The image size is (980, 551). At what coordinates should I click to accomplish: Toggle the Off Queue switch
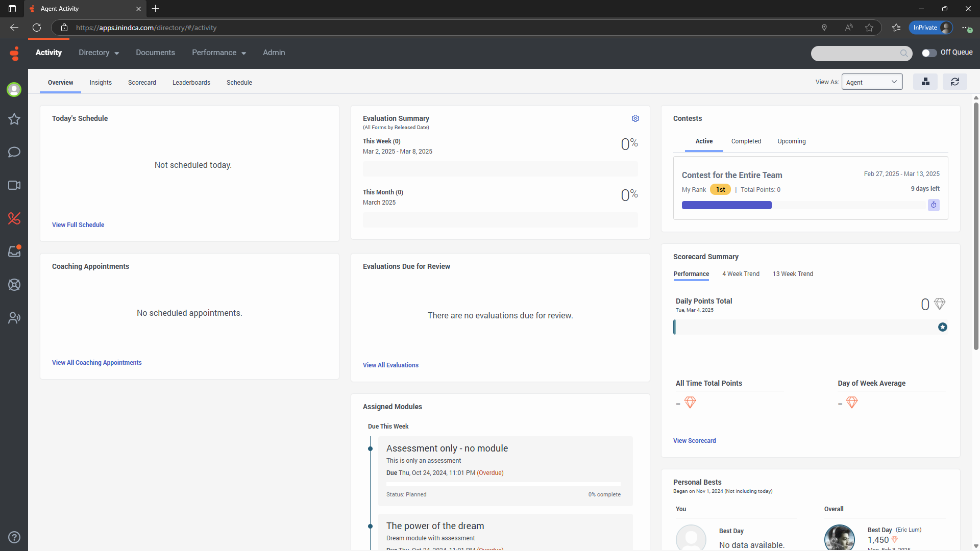(929, 53)
